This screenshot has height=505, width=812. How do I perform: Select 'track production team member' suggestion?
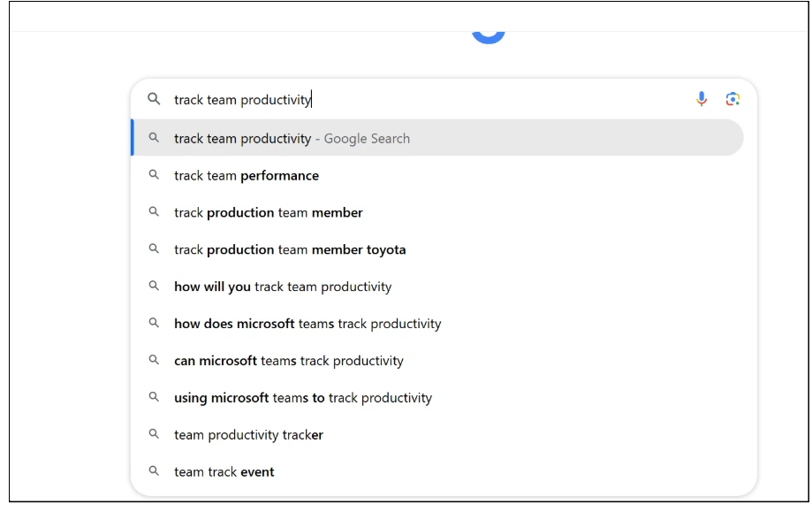(438, 212)
